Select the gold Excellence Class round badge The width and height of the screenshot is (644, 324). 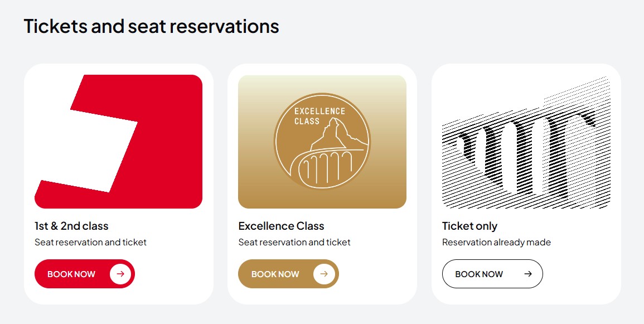[322, 142]
